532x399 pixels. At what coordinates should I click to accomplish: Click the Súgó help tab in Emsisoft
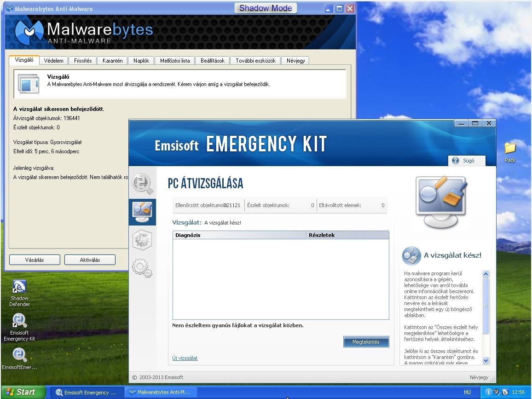tap(467, 161)
